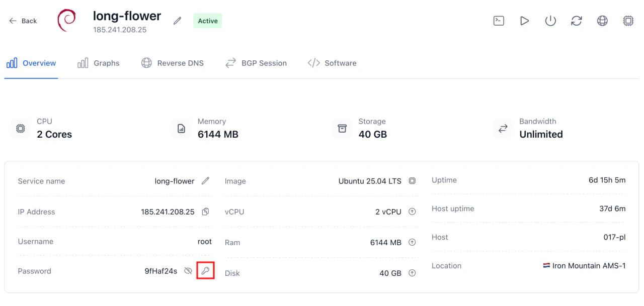Power off the server icon
Screen dimensions: 644x306
550,21
